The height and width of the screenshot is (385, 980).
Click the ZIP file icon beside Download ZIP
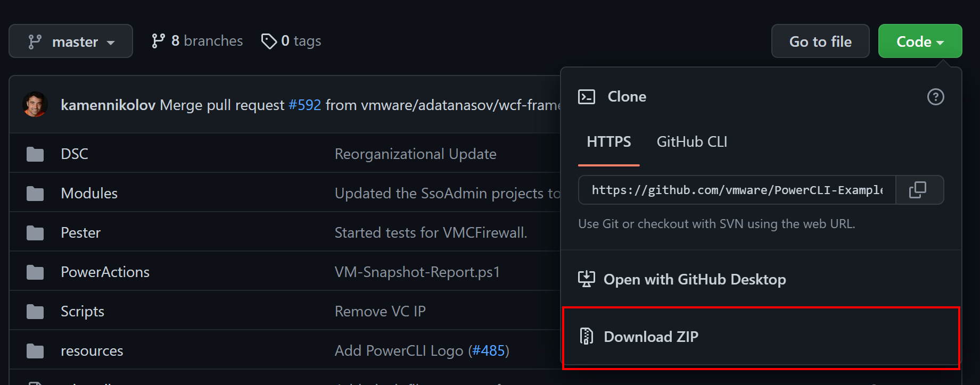pos(586,336)
